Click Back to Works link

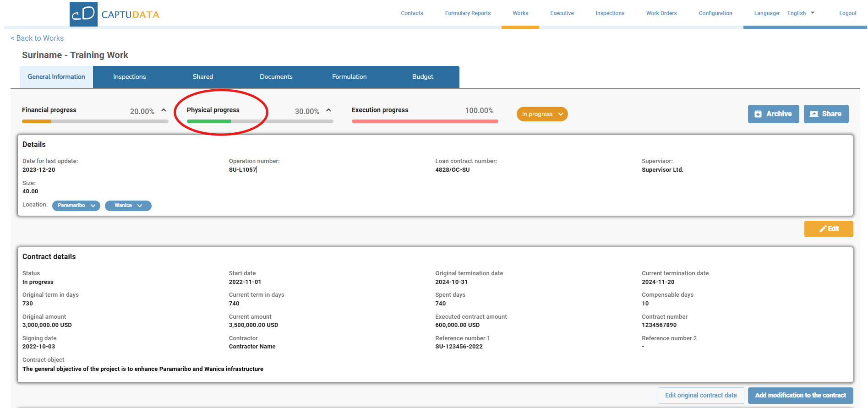[x=37, y=38]
